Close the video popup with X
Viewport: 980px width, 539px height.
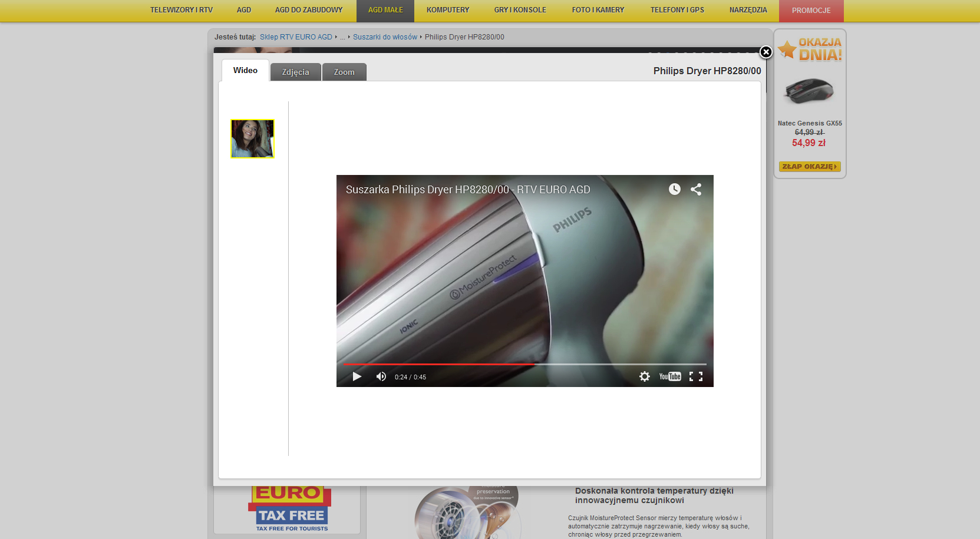(765, 52)
